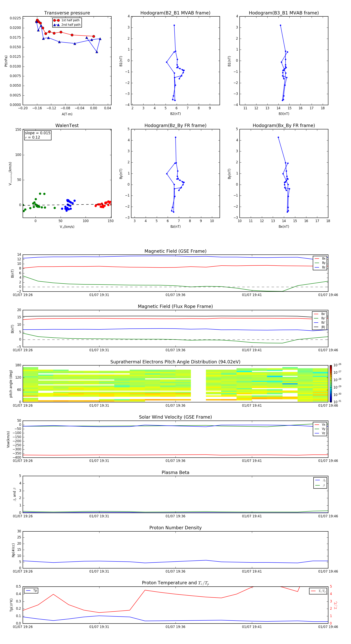Click the 'Hodogram(Bz_By FR frame)' title

[175, 125]
